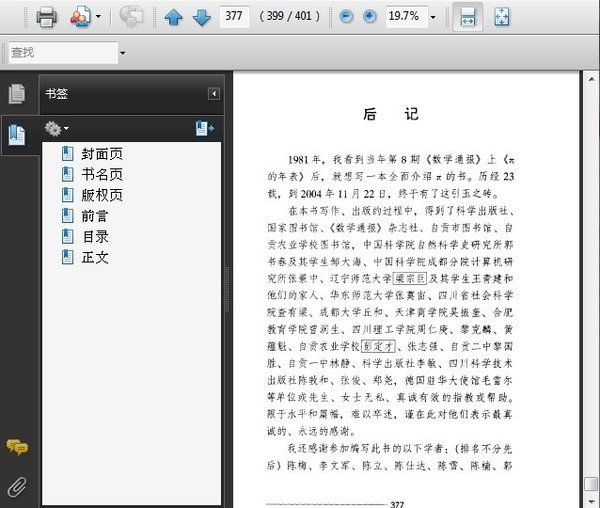Collapse the 书签 panel with arrow button
Screen dimensions: 600x508
[x=213, y=94]
